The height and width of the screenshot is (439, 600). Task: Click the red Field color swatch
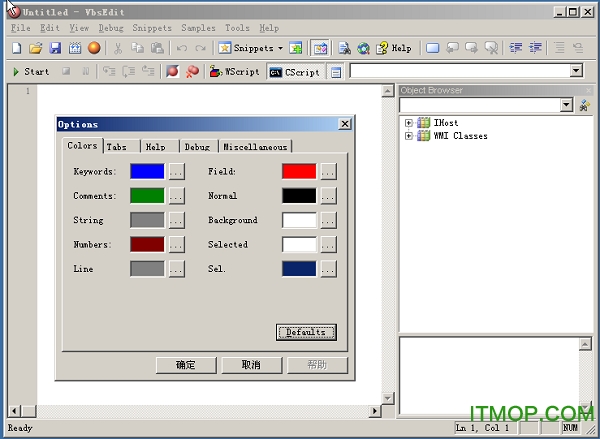tap(299, 171)
